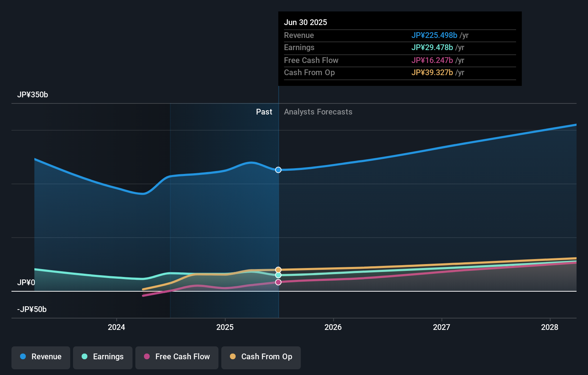Viewport: 588px width, 375px height.
Task: Toggle the Cash From Op legend button
Action: click(x=261, y=357)
